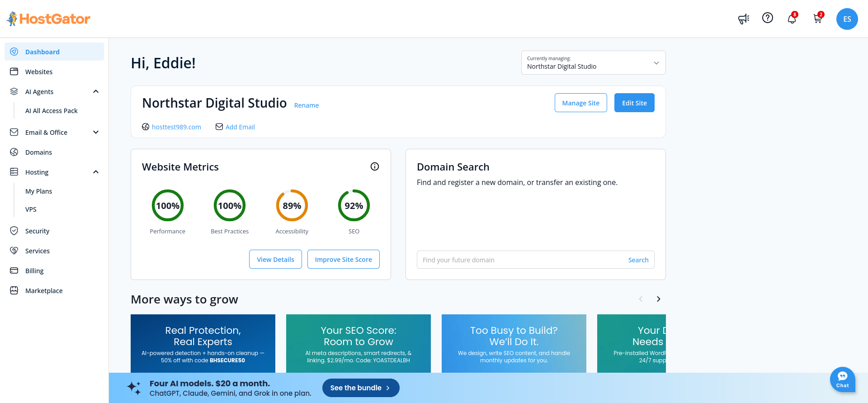Screen dimensions: 868x403
Task: Click the Rename link
Action: pos(307,105)
